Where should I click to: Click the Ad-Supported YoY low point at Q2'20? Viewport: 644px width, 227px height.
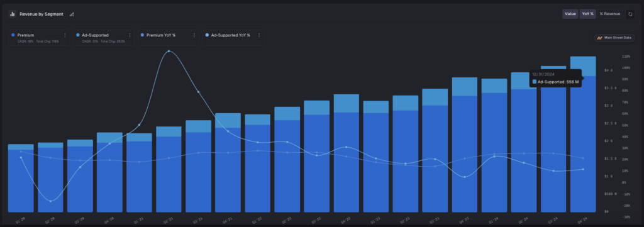coord(50,201)
